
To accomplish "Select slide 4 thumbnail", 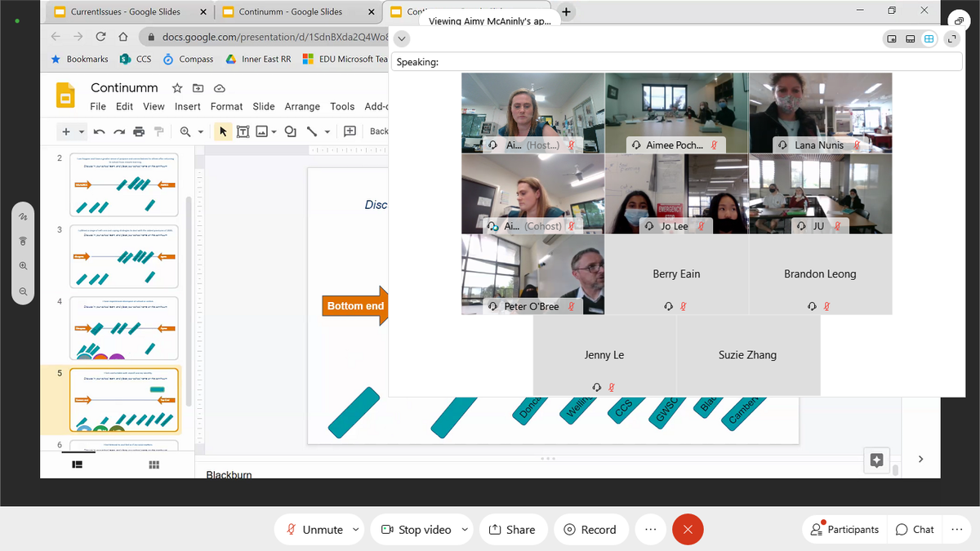I will click(x=124, y=328).
